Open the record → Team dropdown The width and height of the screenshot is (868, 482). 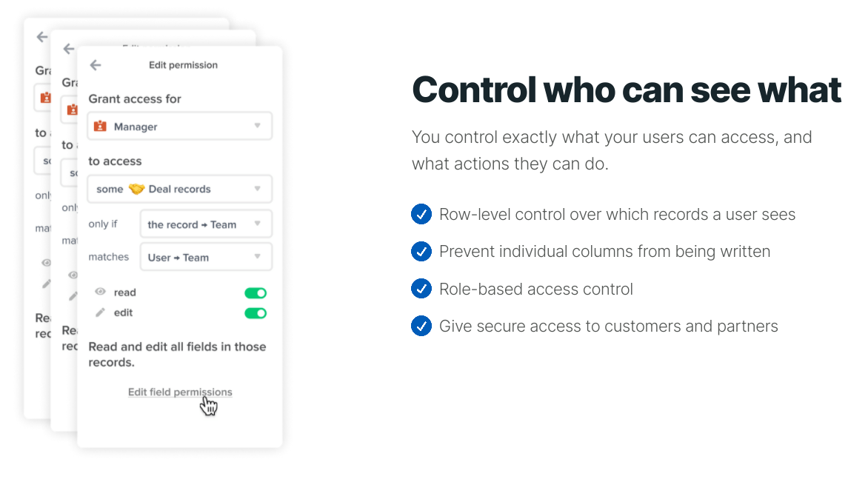coord(206,224)
